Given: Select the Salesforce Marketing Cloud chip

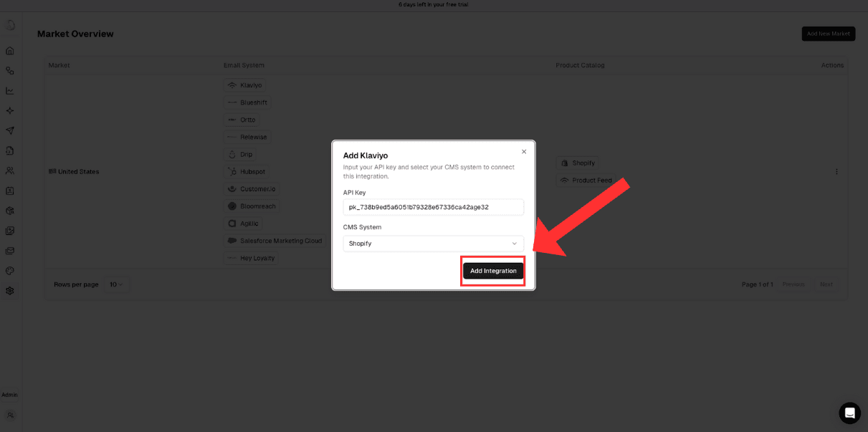Looking at the screenshot, I should coord(275,241).
